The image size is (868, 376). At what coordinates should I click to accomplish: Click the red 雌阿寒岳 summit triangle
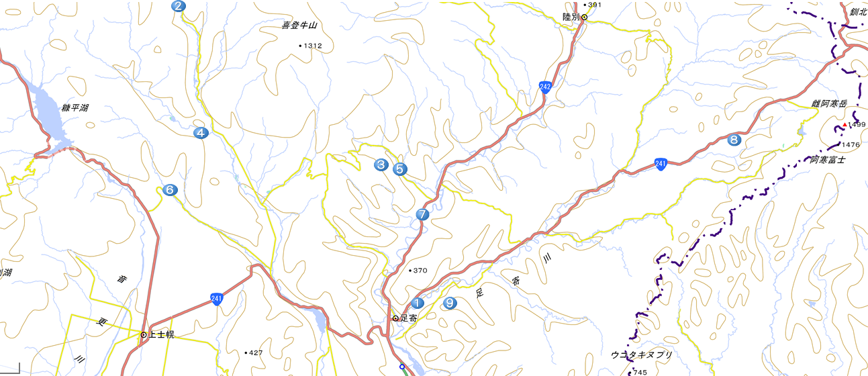tap(845, 125)
